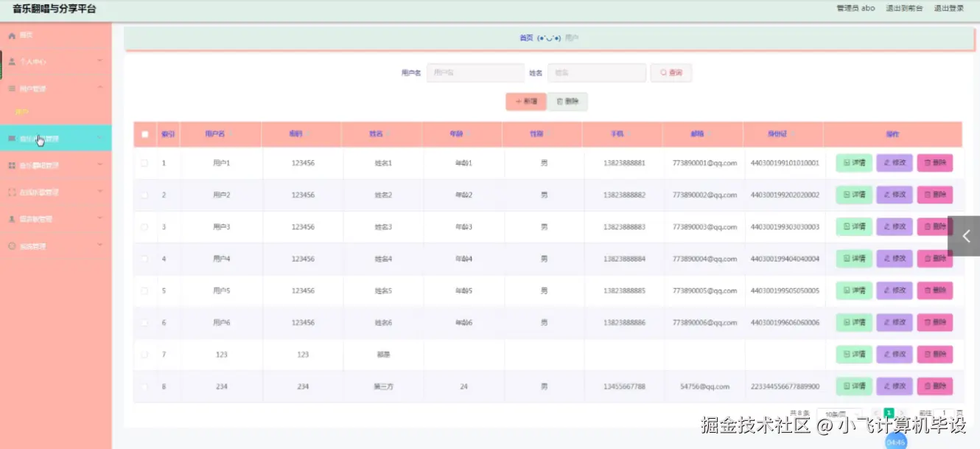Expand the 音乐翻唱管理 sidebar chevron

100,165
